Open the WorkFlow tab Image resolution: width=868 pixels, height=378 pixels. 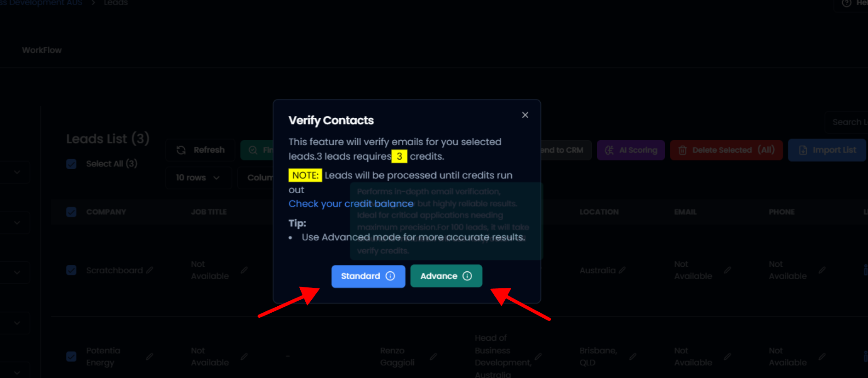click(x=42, y=50)
